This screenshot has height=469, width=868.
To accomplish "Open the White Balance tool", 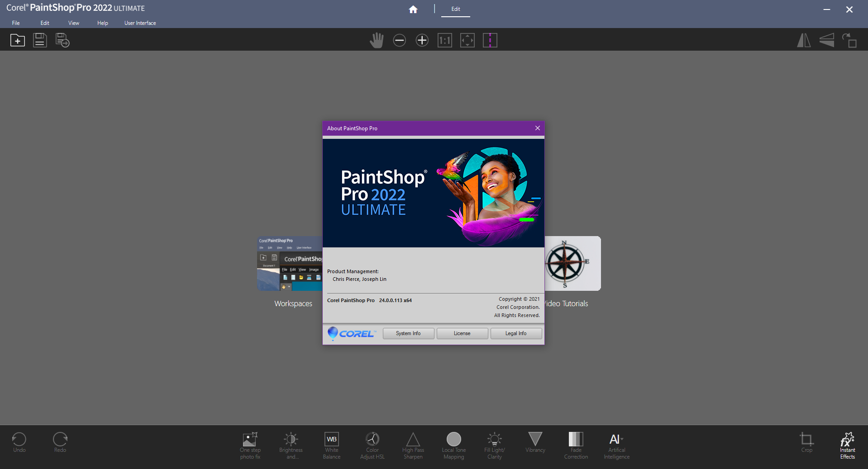I will point(332,445).
